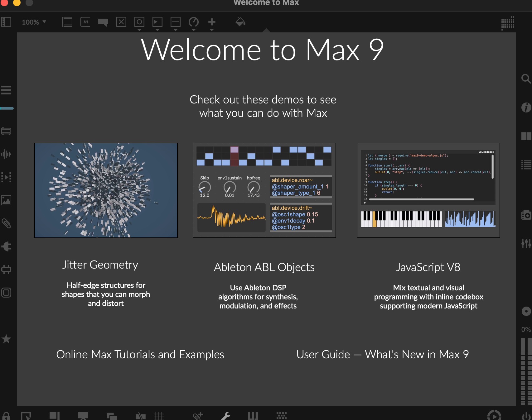
Task: Click the yellow minimize window button
Action: pos(17,2)
